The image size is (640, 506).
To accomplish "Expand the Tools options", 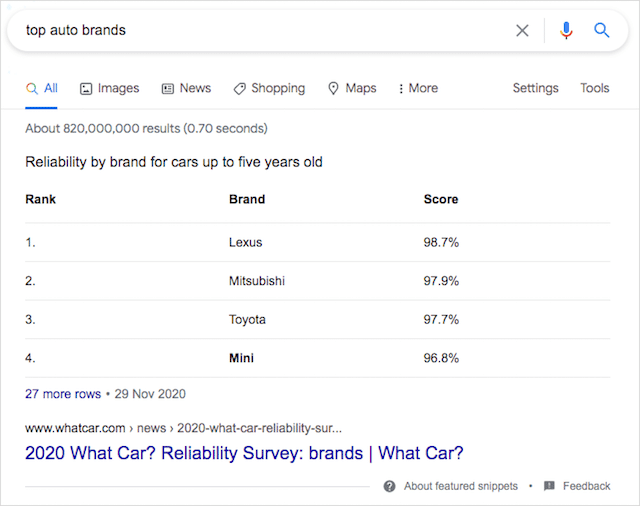I will 594,88.
